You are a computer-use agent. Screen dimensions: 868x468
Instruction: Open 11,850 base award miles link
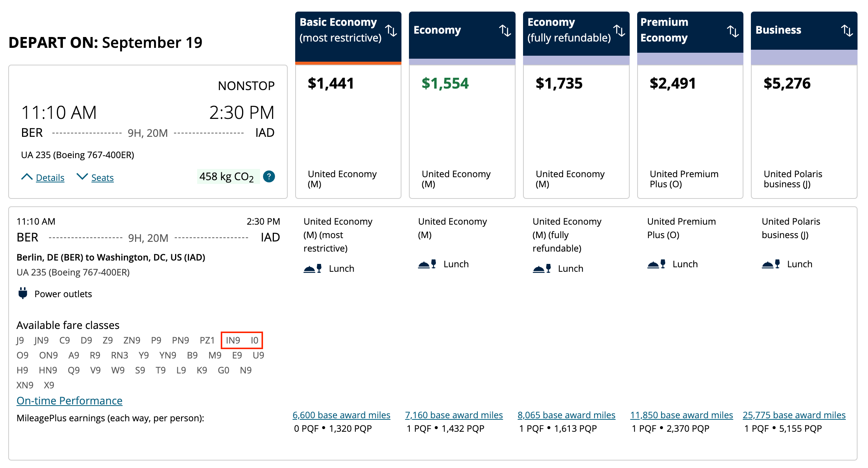point(681,415)
